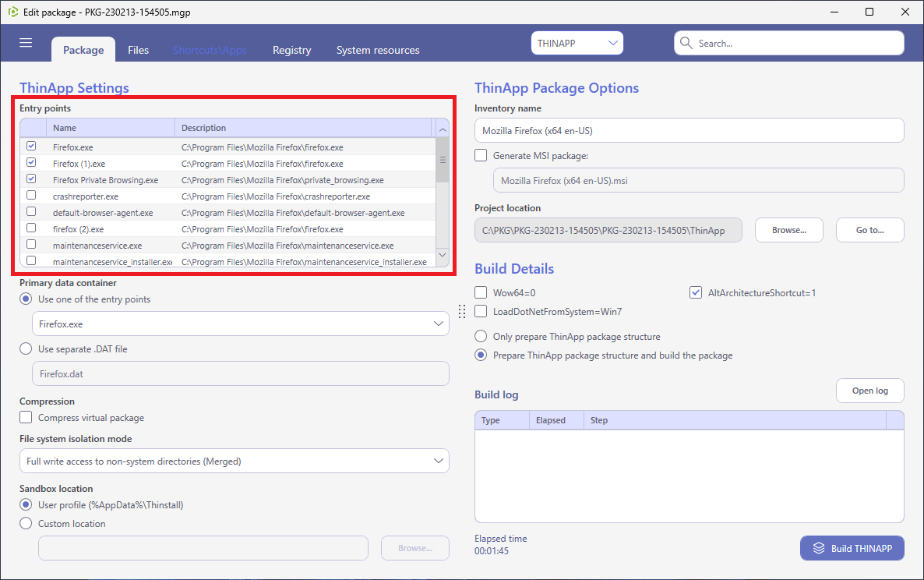Image resolution: width=924 pixels, height=580 pixels.
Task: Click entry points scroll up arrow
Action: [443, 129]
